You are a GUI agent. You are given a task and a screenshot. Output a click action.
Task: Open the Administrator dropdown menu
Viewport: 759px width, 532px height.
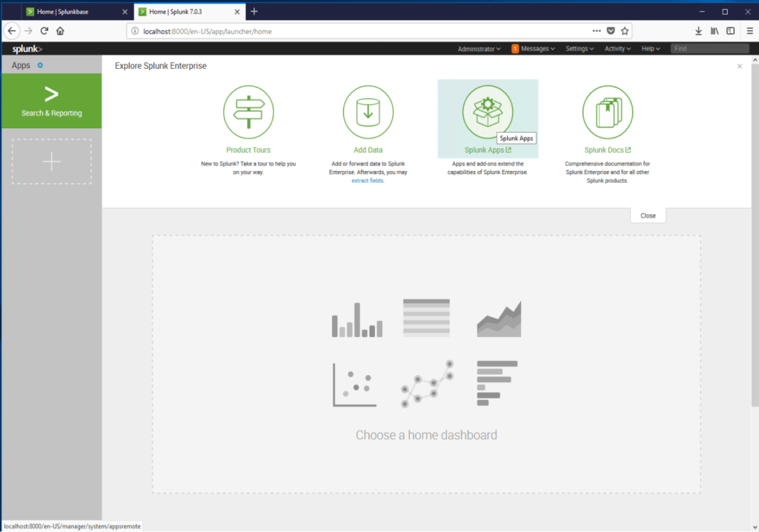478,48
